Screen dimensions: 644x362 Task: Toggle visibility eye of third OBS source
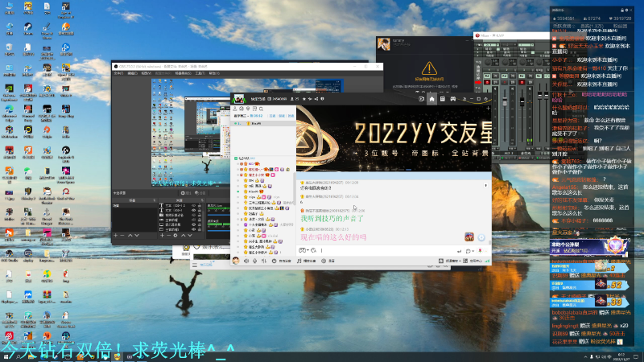pos(194,215)
